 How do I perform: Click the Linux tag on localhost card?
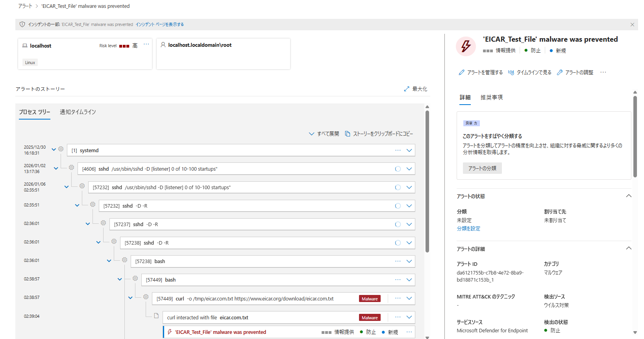[x=30, y=63]
